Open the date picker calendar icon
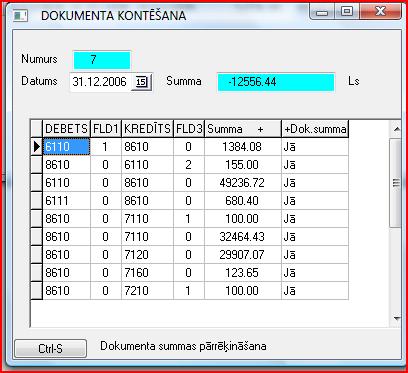 click(142, 82)
